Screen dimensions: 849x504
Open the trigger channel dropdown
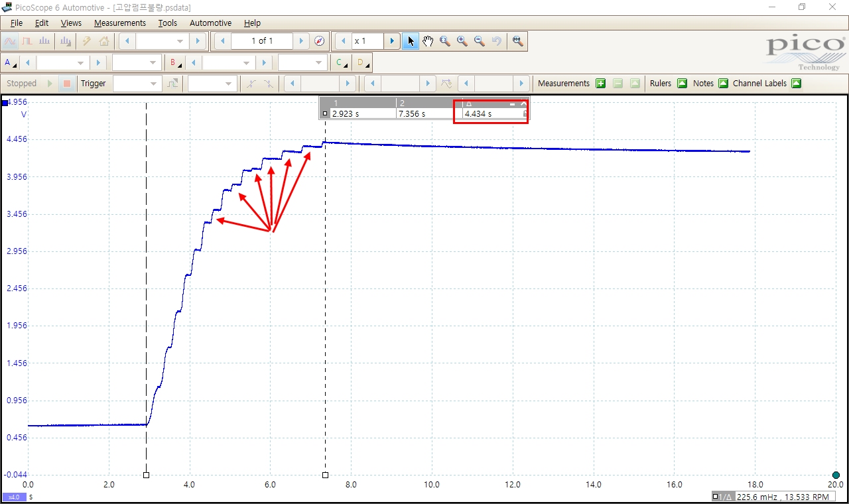pyautogui.click(x=212, y=84)
